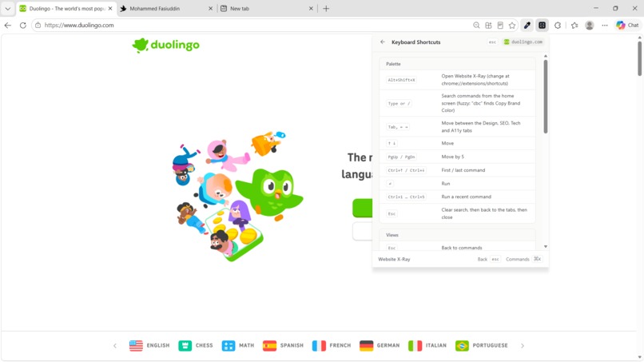Click 'Move by 5' shortcut description
The image size is (644, 362).
click(x=452, y=157)
